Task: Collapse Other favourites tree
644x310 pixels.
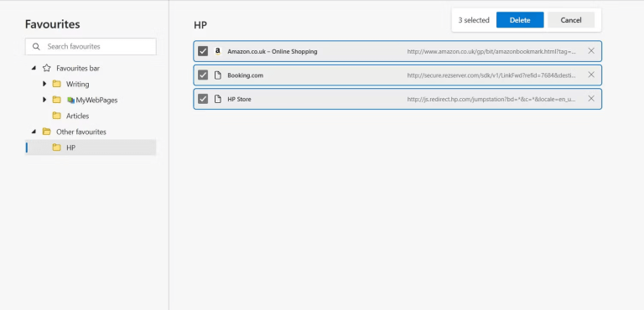Action: [34, 132]
